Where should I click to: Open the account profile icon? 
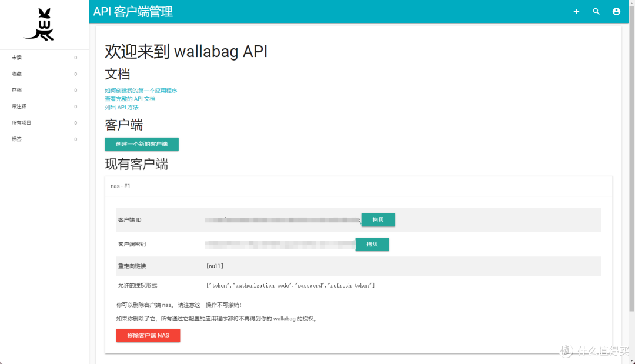tap(616, 11)
